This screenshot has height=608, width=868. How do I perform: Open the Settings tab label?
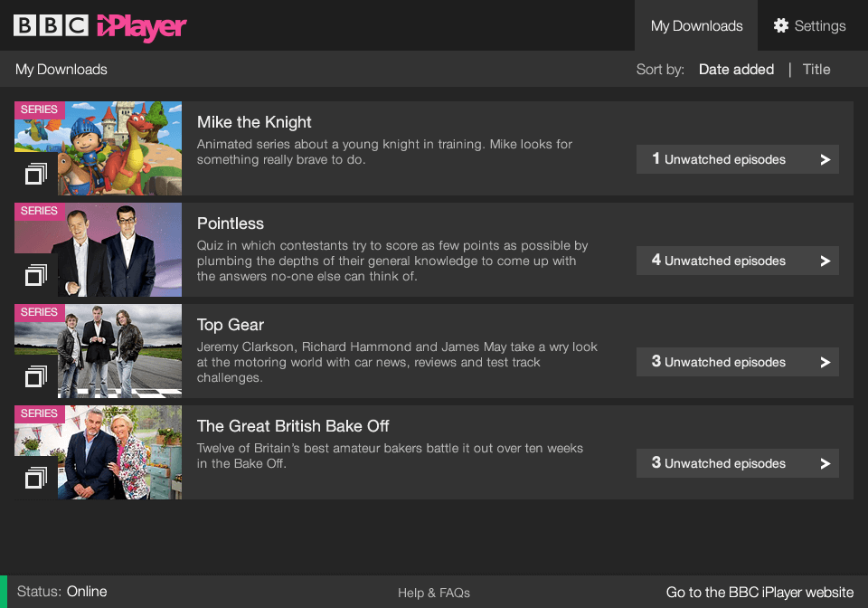pos(820,26)
